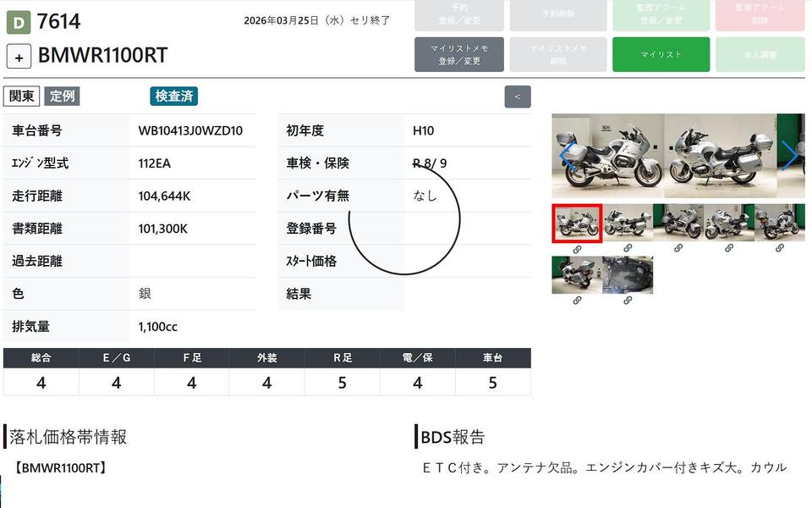Screen dimensions: 812x508
Task: Click the 本人調整 button
Action: coord(760,54)
